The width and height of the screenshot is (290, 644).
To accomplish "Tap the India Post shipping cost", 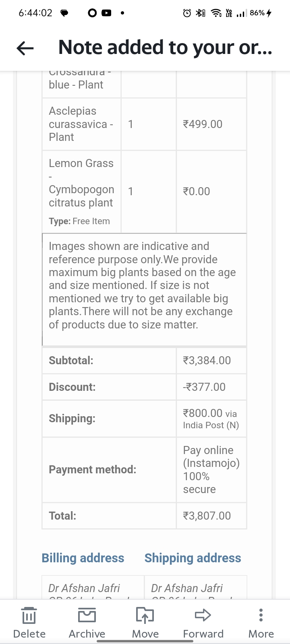I will tap(211, 419).
